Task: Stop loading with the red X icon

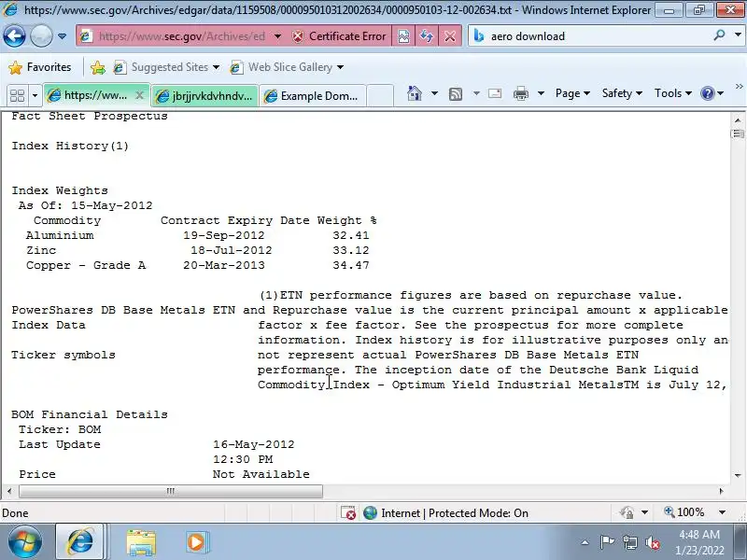Action: pyautogui.click(x=449, y=36)
